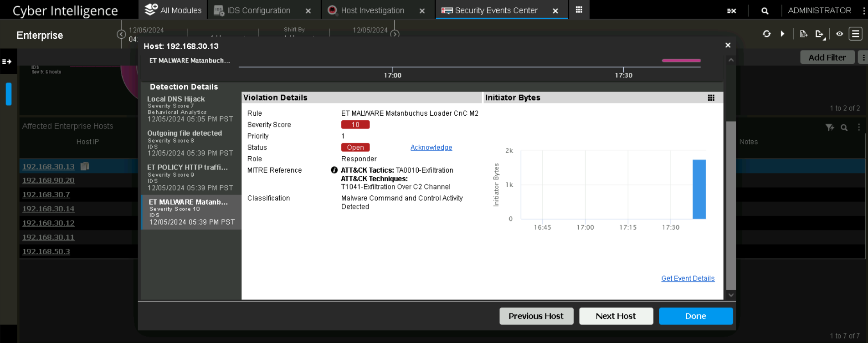Open the export dropdown icon
Viewport: 868px width, 343px height.
[820, 34]
